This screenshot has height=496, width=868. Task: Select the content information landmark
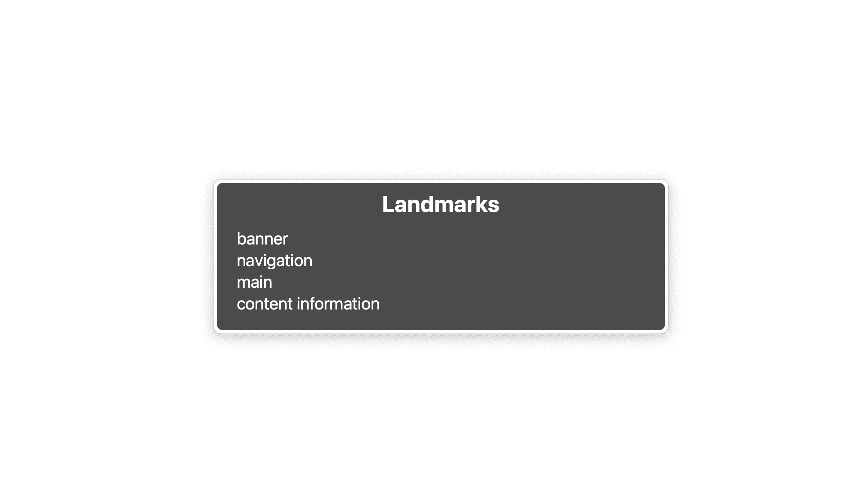tap(308, 303)
